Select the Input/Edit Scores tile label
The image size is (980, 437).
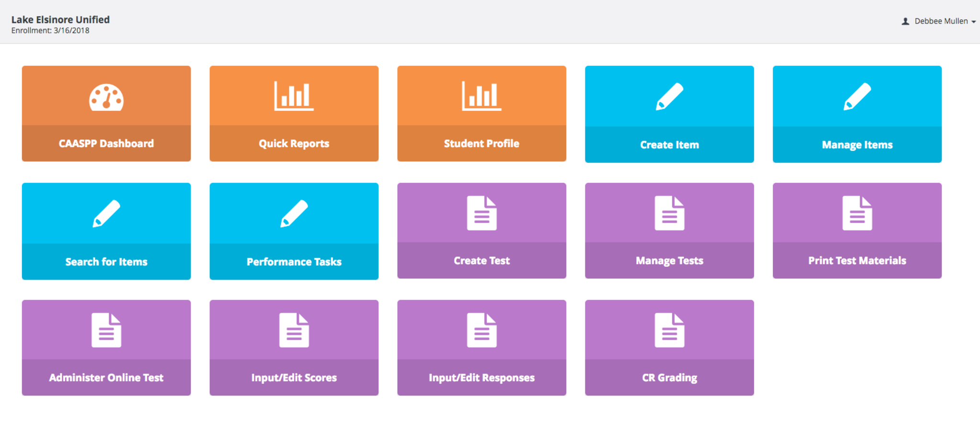[x=294, y=378]
